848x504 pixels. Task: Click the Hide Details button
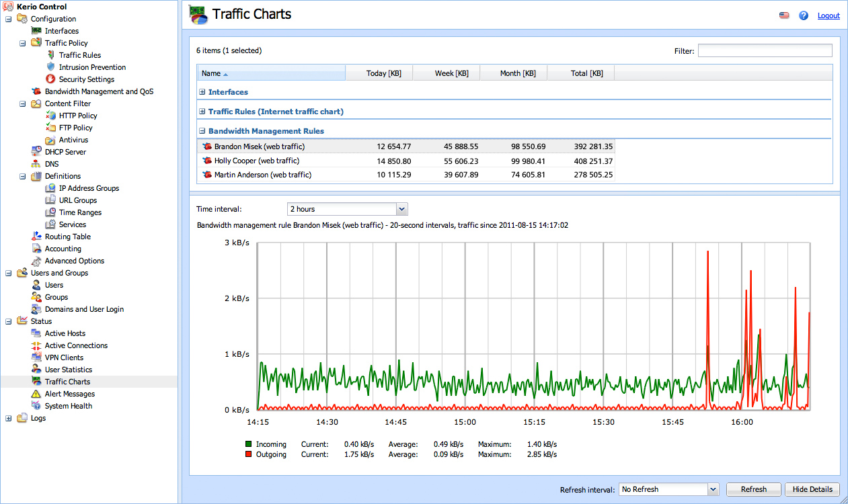pyautogui.click(x=812, y=489)
